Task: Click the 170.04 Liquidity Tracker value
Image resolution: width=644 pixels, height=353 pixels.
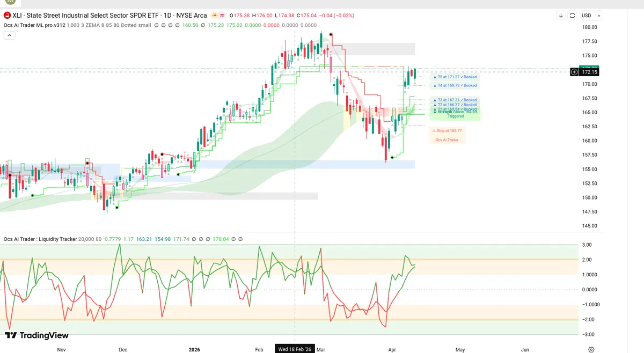Action: pos(220,239)
